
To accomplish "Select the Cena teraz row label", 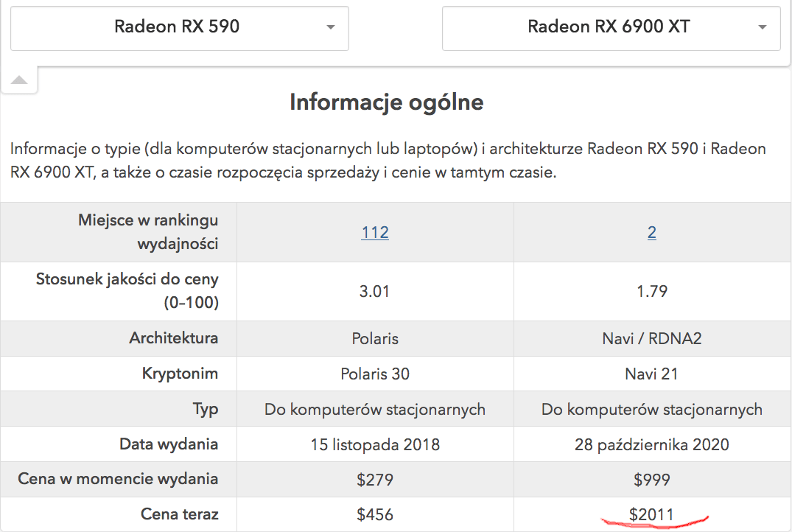I will click(179, 514).
